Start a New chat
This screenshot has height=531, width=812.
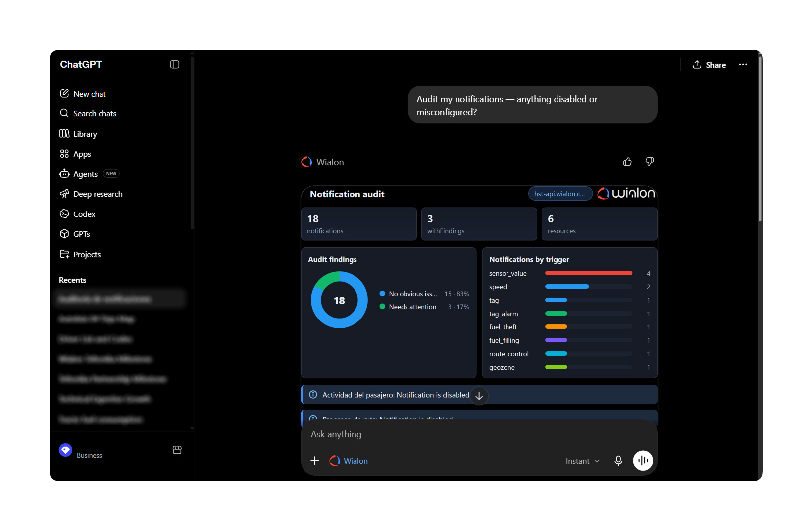point(83,94)
